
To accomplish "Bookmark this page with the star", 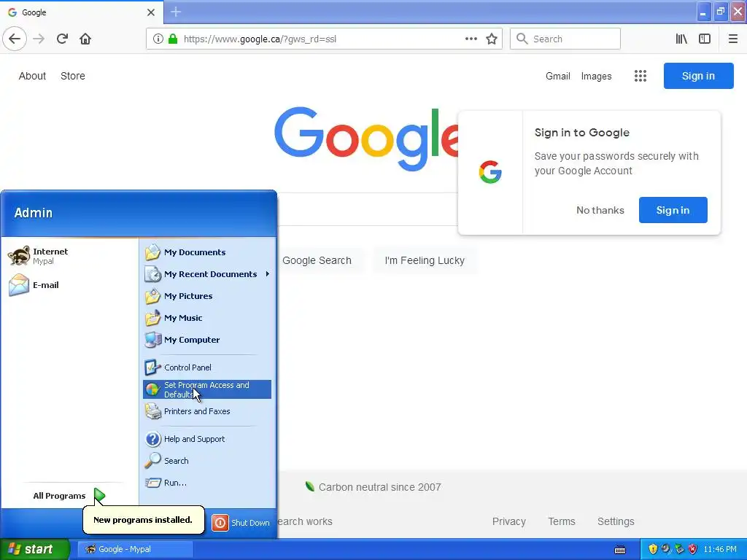I will (x=492, y=39).
